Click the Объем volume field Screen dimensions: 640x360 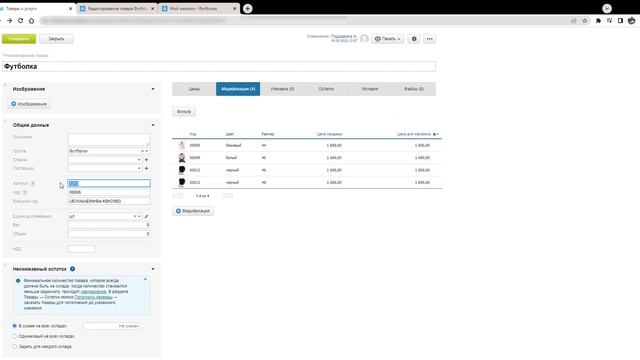pos(109,234)
